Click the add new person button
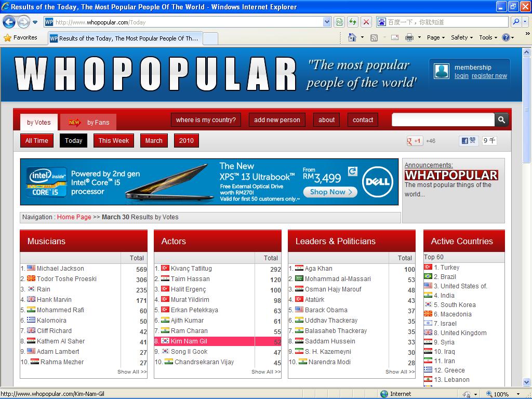 (x=277, y=120)
